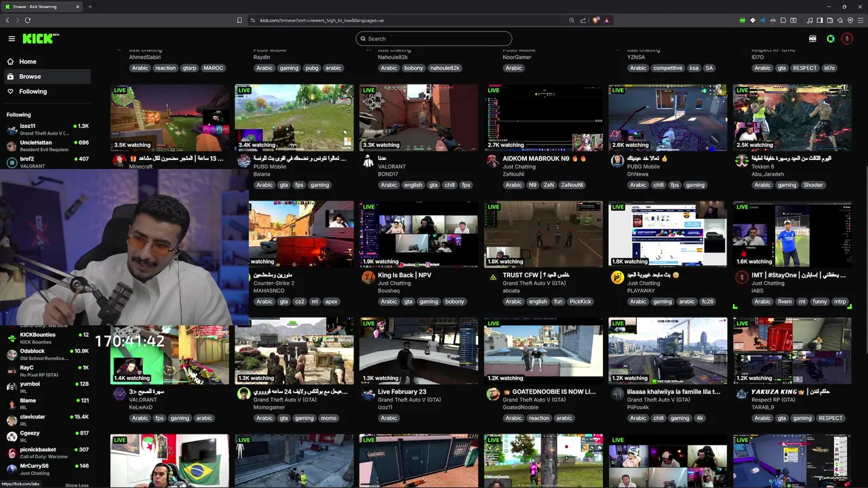Click the competitive tag under YZNSA
The width and height of the screenshot is (868, 488).
(668, 68)
